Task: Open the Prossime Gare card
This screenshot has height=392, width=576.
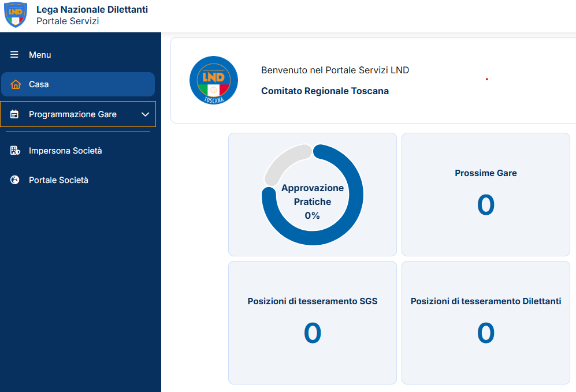Action: 485,195
